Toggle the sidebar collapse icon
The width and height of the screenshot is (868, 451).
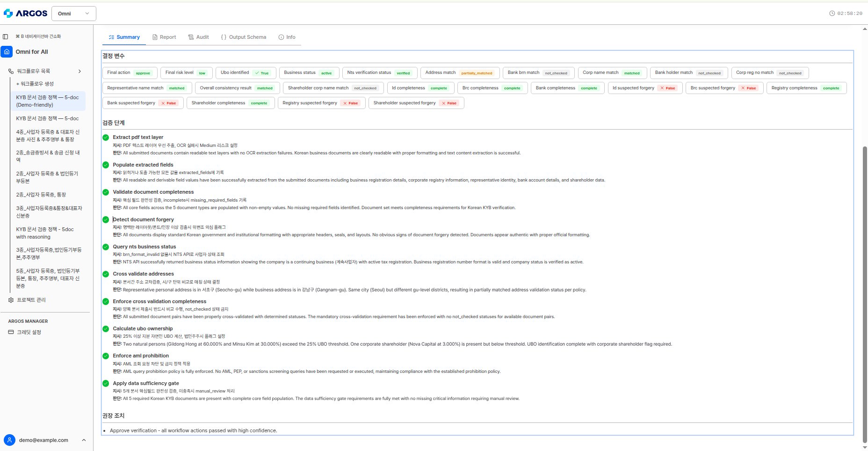coord(6,36)
